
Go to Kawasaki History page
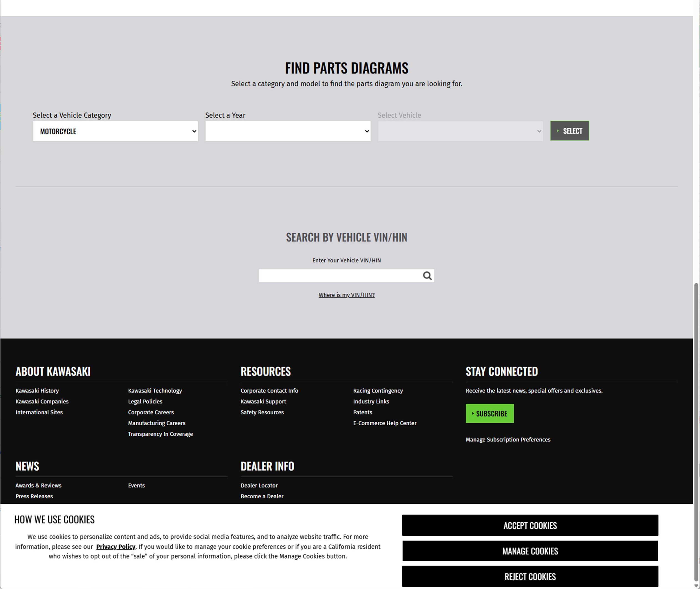click(x=37, y=391)
